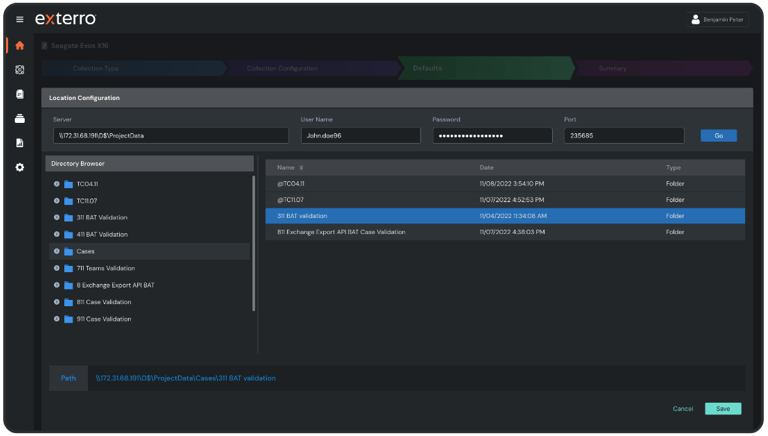768x436 pixels.
Task: Click the date 11/08/2022 3:54:10 PM
Action: tap(512, 184)
